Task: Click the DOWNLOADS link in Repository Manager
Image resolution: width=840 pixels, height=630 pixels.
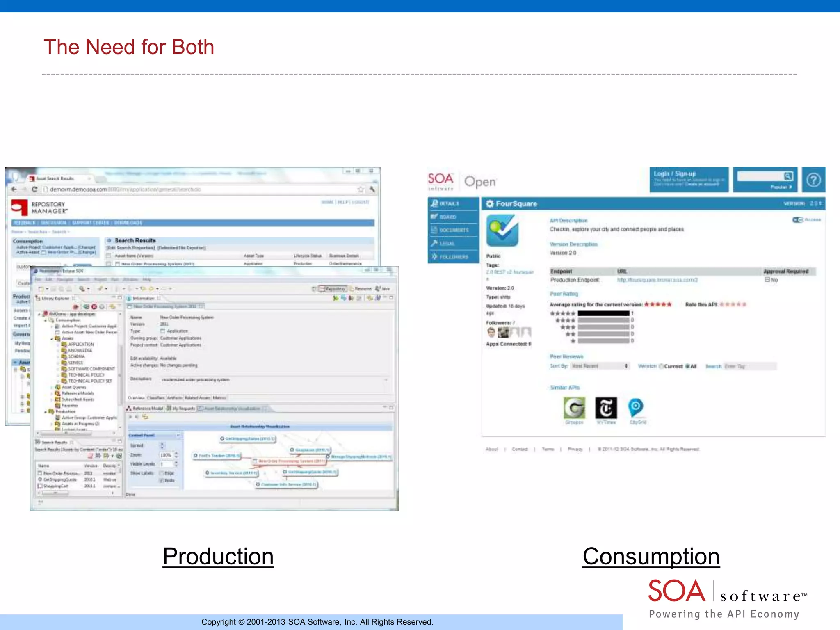Action: click(128, 223)
